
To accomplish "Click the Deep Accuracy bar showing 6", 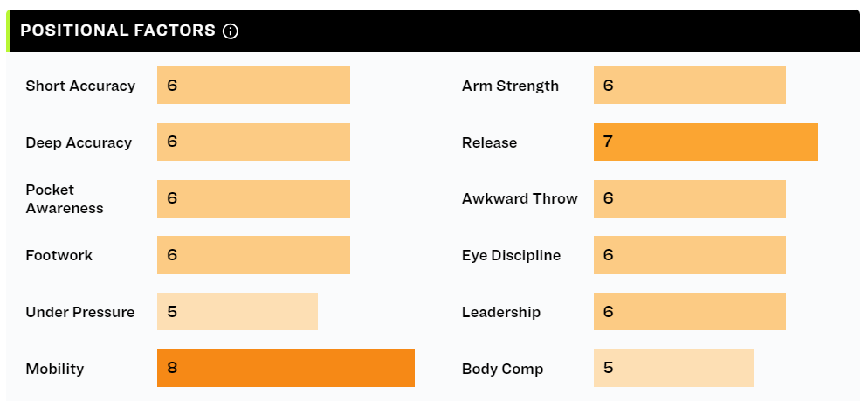I will (253, 142).
